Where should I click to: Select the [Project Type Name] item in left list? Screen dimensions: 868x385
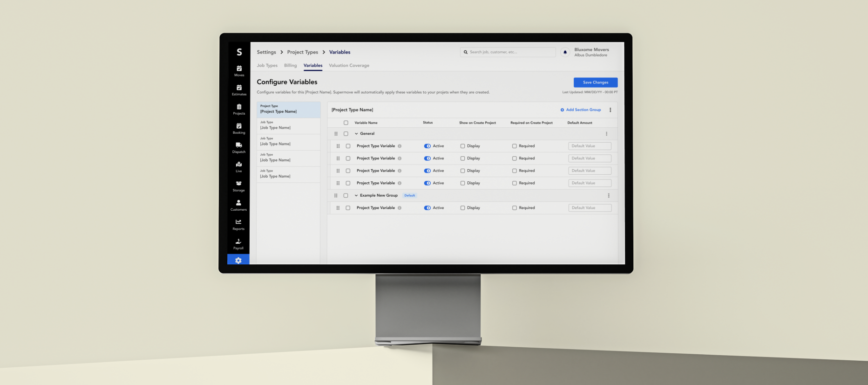click(288, 110)
